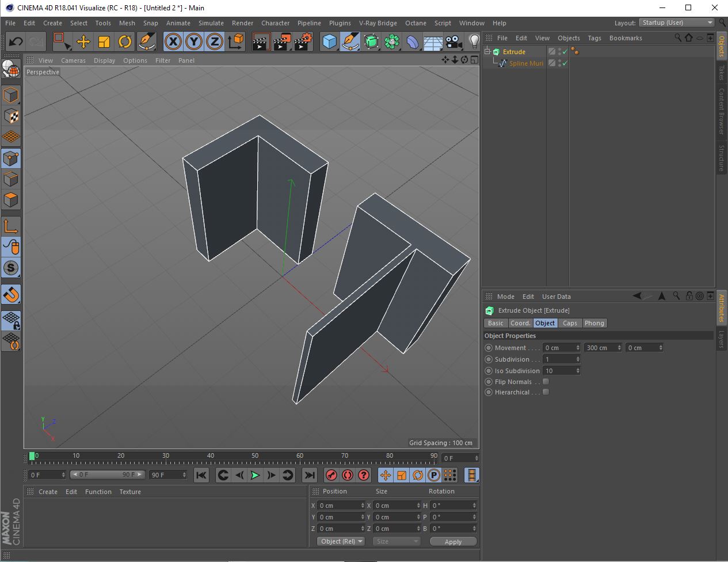Click the Spline Pen tool icon
Image resolution: width=728 pixels, height=562 pixels.
tap(350, 41)
